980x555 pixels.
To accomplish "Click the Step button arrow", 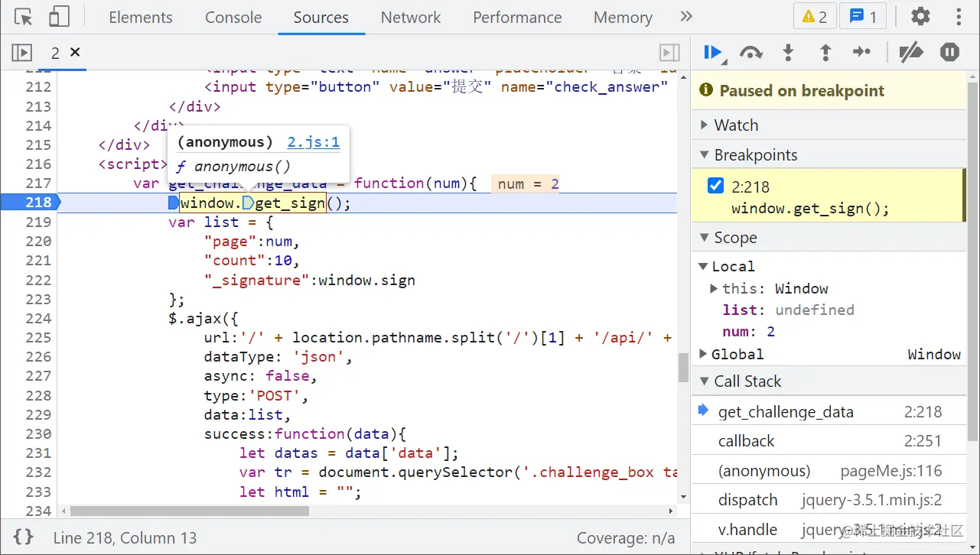I will pos(861,53).
